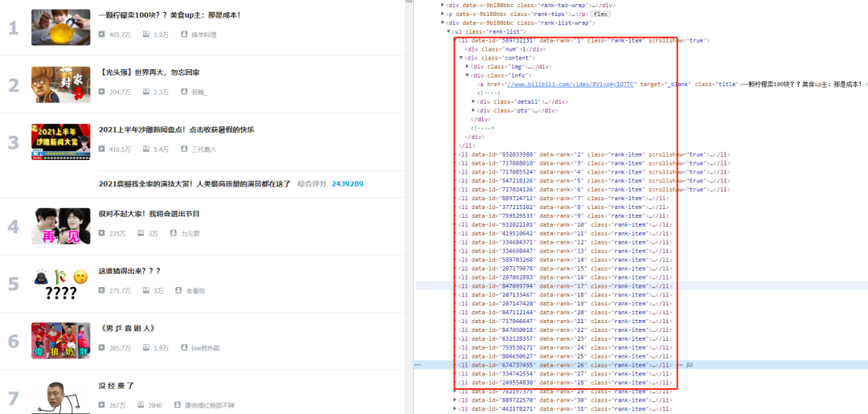The image size is (868, 414).
Task: Collapse the div class info node
Action: click(467, 76)
